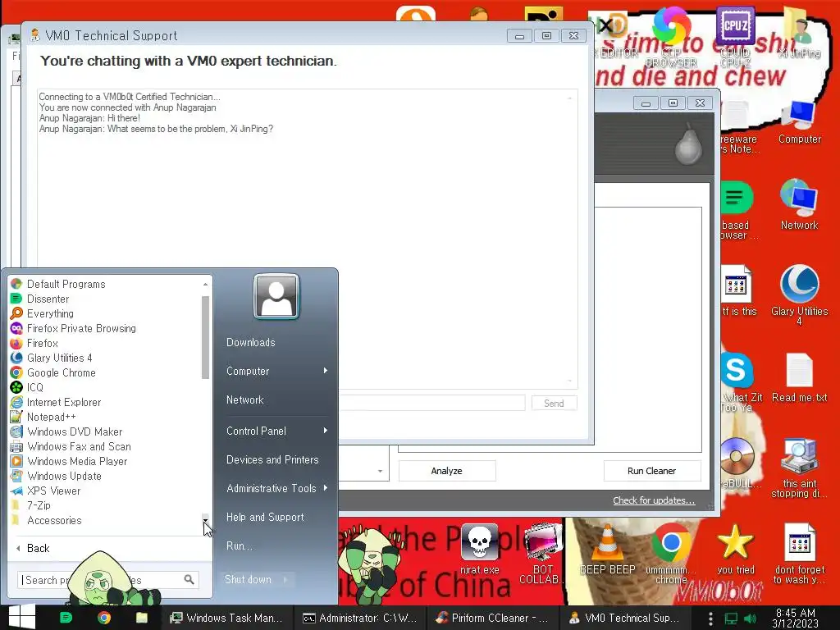Viewport: 840px width, 630px height.
Task: Open File Explorer pinned on the taskbar
Action: [141, 618]
